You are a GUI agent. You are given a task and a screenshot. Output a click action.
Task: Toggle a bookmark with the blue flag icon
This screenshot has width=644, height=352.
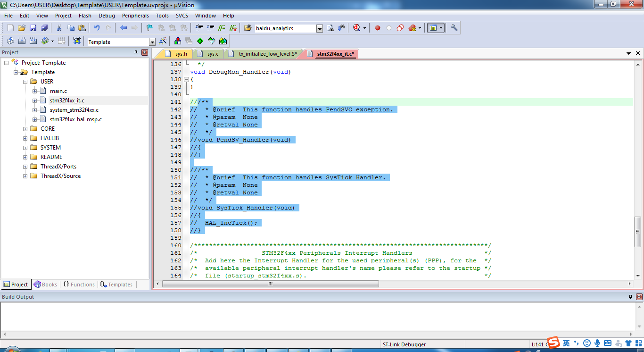pyautogui.click(x=149, y=28)
